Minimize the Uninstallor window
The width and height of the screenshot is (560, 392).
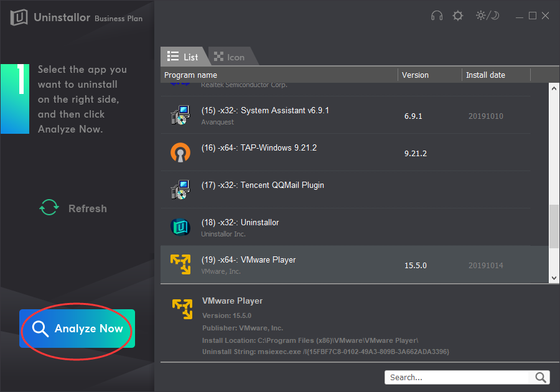520,16
